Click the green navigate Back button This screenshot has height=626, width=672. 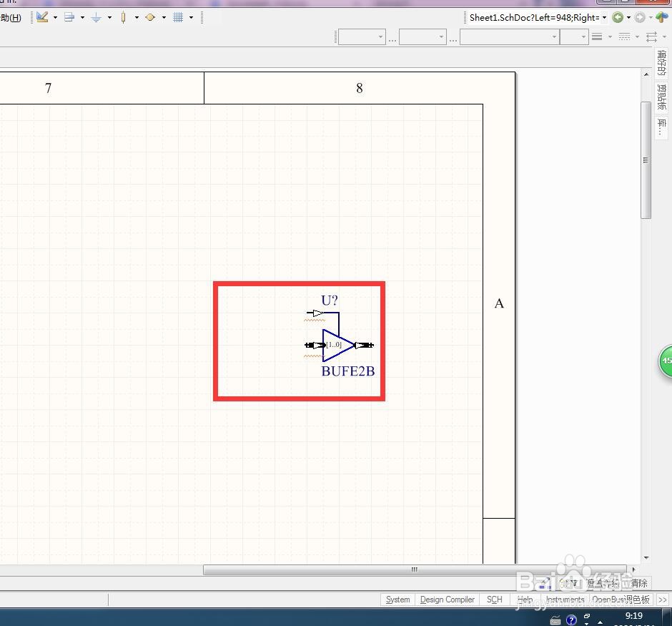(618, 18)
